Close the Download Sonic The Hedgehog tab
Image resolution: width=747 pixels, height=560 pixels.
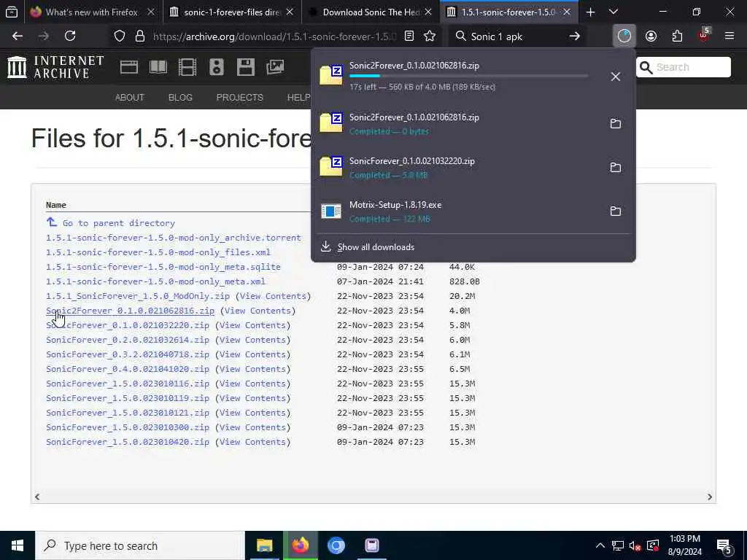428,12
